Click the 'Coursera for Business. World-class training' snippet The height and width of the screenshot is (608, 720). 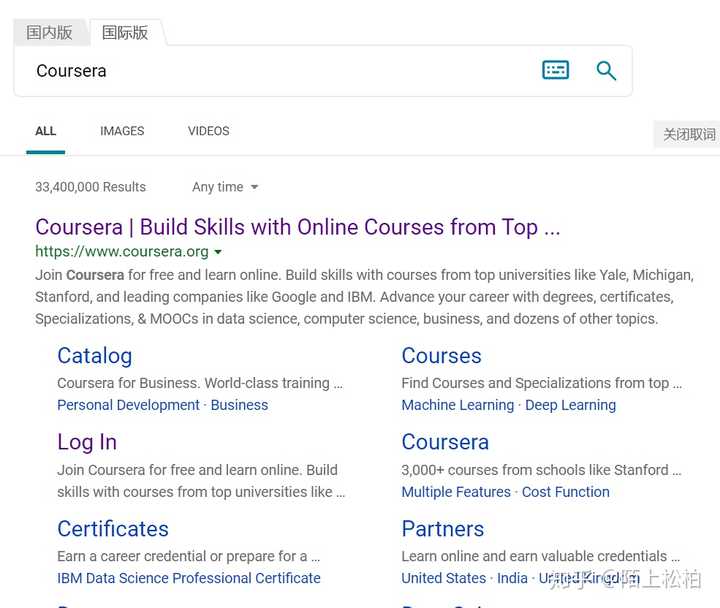(200, 383)
